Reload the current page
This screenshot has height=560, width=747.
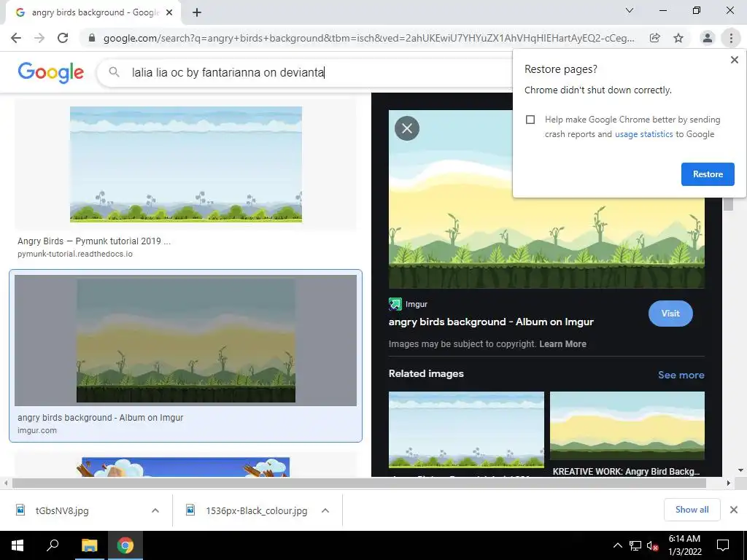[x=63, y=38]
